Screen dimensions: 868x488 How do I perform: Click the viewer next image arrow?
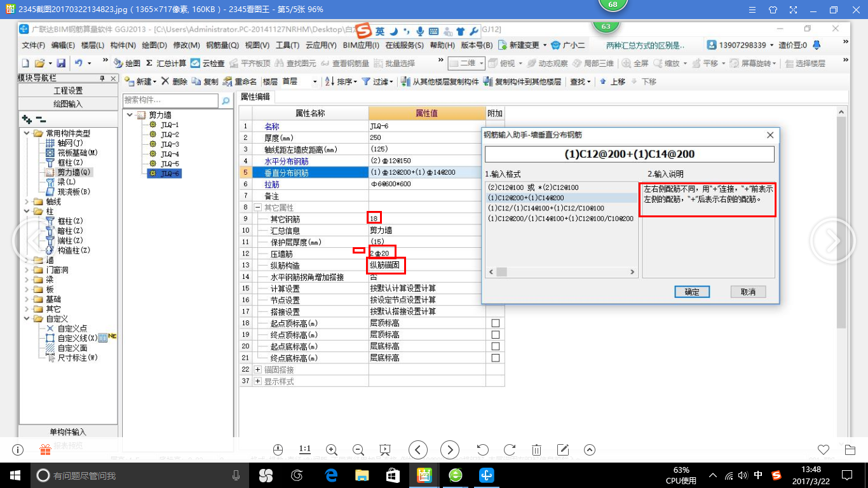pyautogui.click(x=450, y=449)
